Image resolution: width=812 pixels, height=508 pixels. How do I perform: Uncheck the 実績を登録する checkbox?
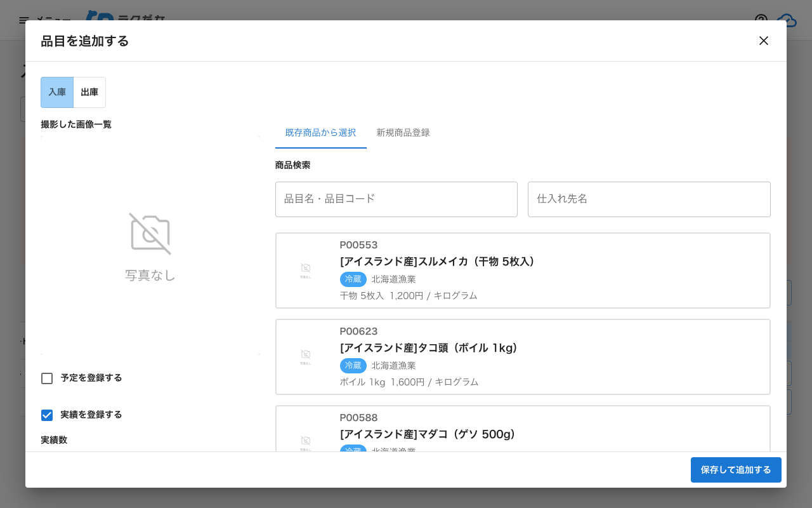point(47,415)
